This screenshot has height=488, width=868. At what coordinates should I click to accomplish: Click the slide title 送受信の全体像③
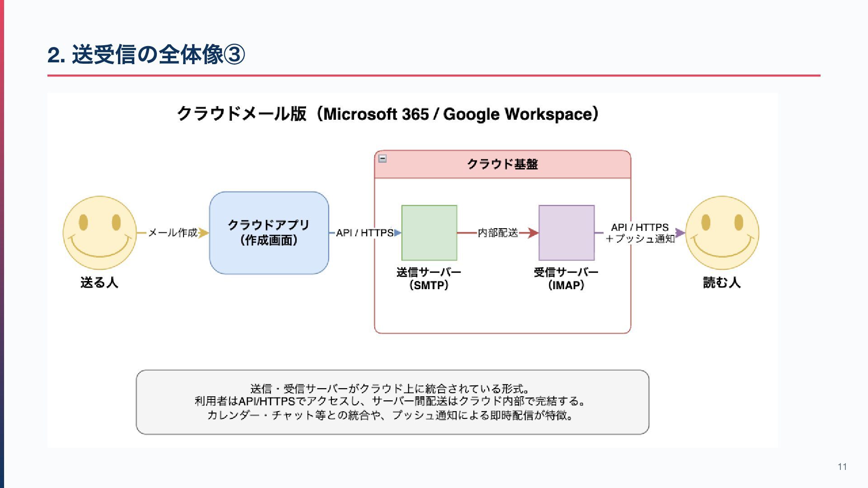(146, 55)
